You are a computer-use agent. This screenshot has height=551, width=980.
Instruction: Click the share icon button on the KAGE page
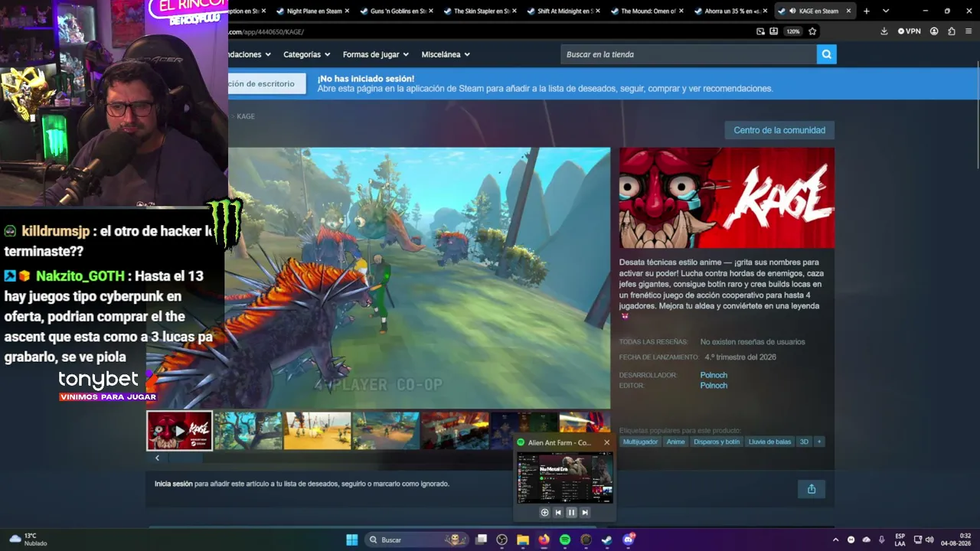click(812, 489)
